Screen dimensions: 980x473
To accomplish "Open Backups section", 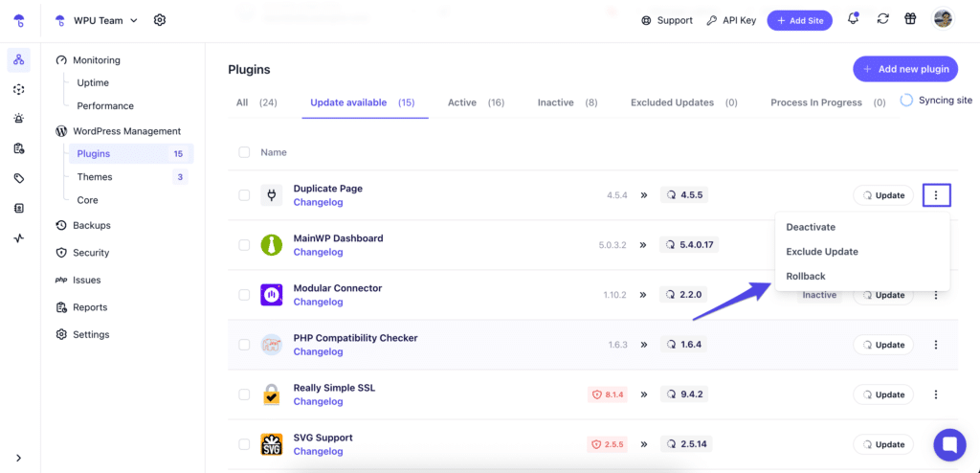I will (83, 225).
